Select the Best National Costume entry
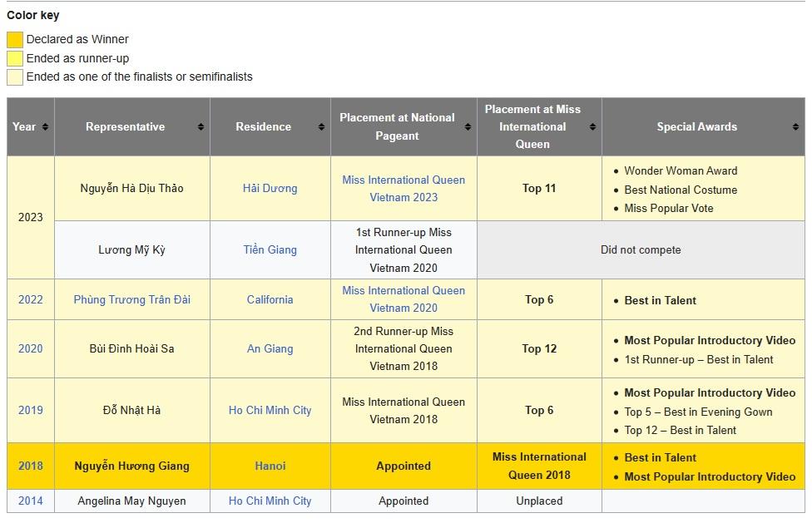 click(x=681, y=190)
